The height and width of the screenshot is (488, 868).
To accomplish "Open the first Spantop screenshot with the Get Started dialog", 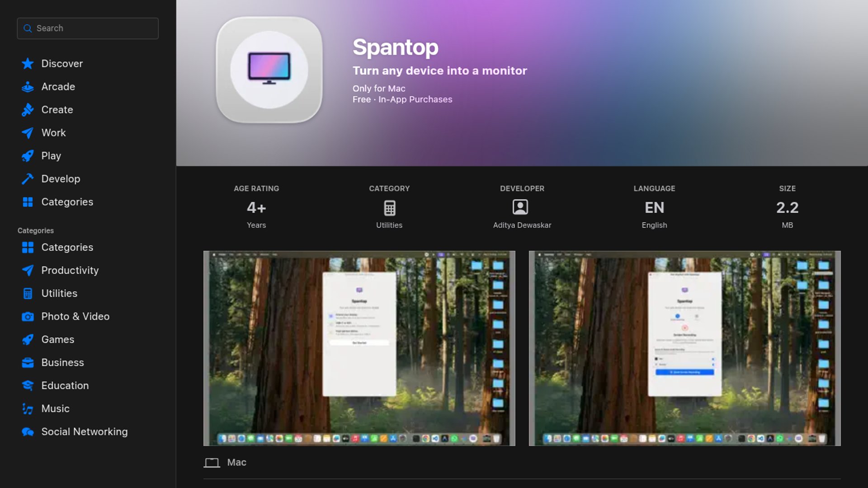I will (359, 348).
